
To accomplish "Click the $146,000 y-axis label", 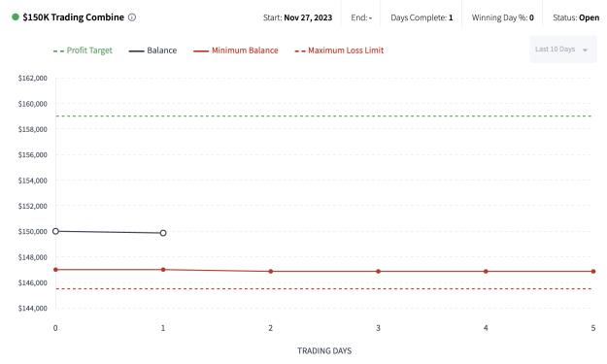I will pos(32,282).
